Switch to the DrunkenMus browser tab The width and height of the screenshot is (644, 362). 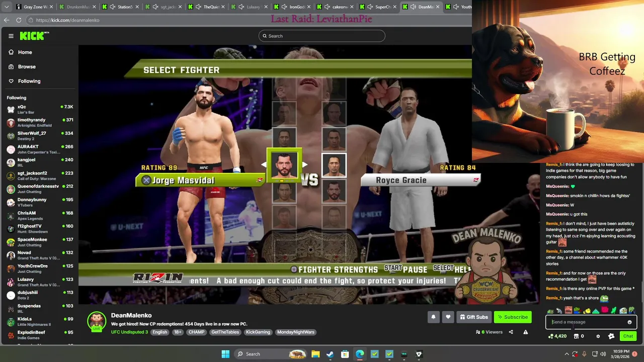tap(77, 7)
